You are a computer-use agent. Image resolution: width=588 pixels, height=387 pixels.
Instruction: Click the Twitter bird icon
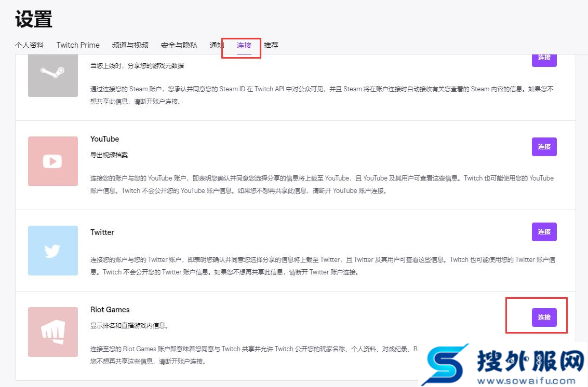(52, 251)
